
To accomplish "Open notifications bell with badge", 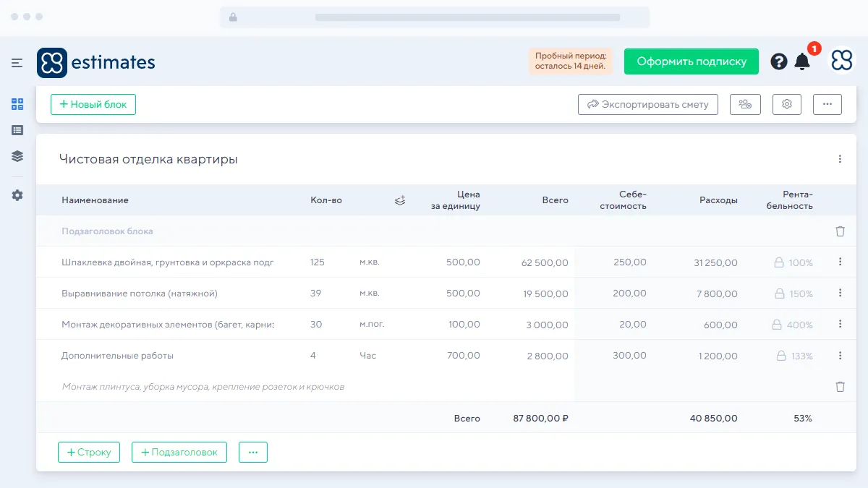I will [802, 61].
